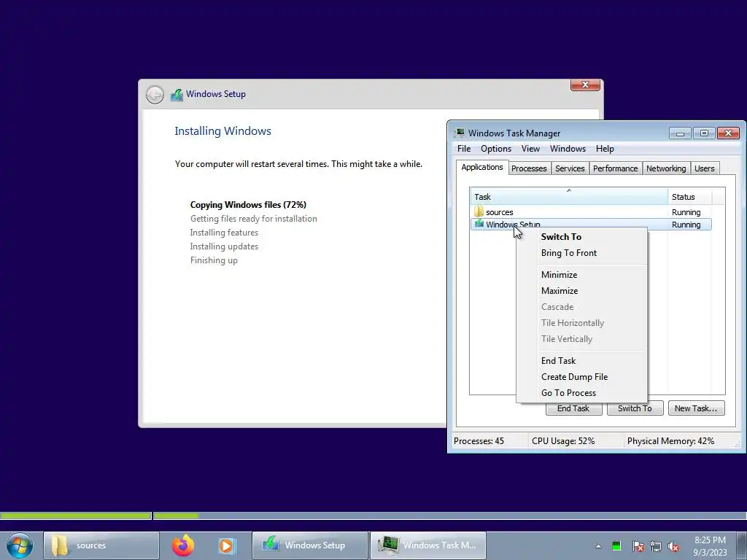Click the Windows Setup title bar icon
Screen dimensions: 747x560
[x=177, y=94]
